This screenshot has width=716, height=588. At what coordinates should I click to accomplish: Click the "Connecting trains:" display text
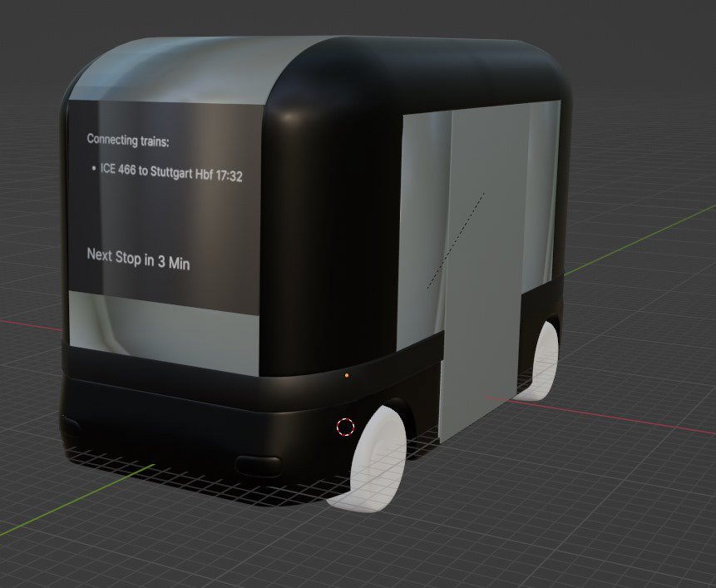click(128, 141)
